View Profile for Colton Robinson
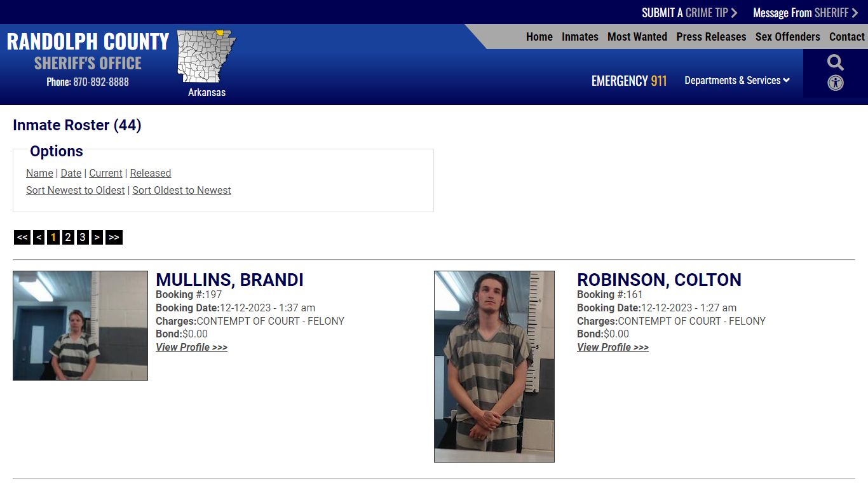 (x=613, y=347)
